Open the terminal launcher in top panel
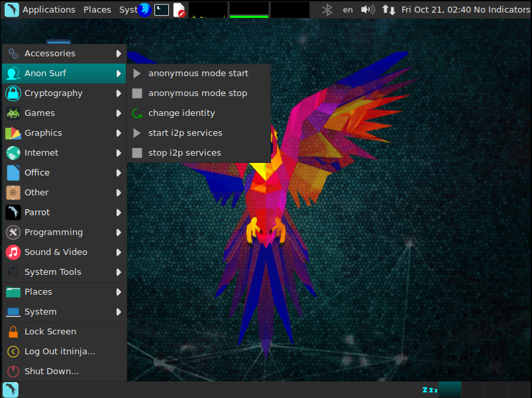Viewport: 532px width, 398px height. pyautogui.click(x=162, y=10)
